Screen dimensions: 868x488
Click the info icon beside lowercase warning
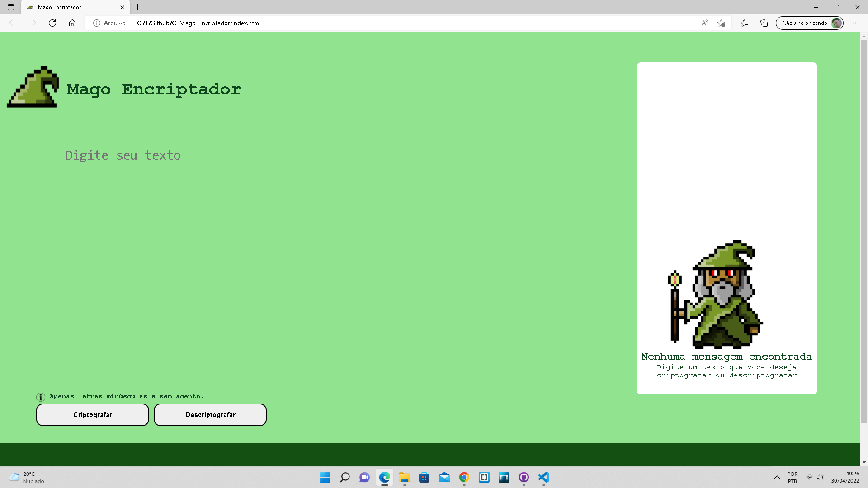click(40, 397)
